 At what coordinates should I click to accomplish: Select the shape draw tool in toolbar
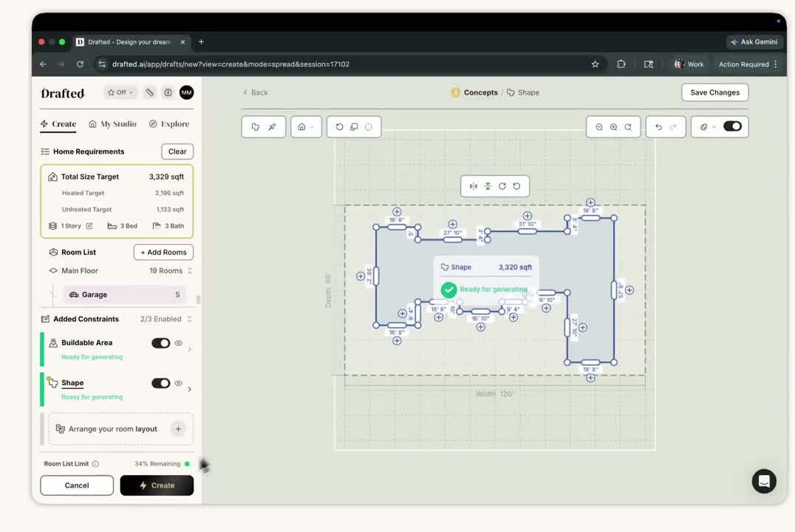(x=256, y=127)
